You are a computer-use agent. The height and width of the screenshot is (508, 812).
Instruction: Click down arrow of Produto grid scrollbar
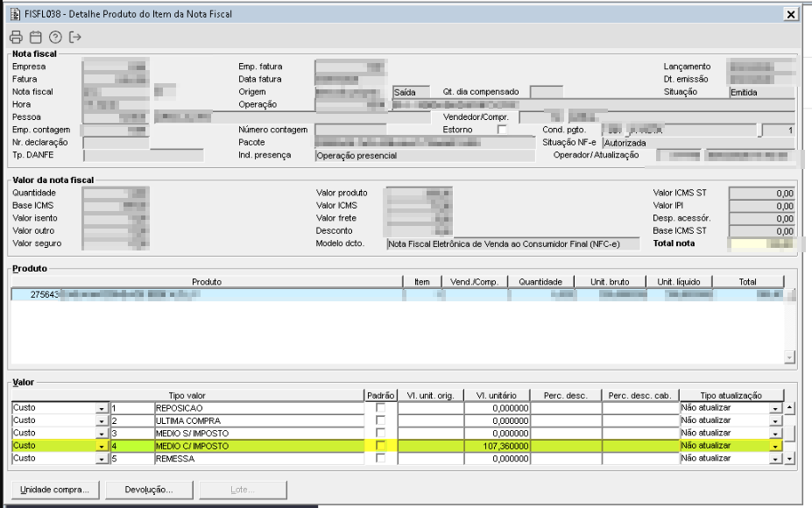pos(790,356)
